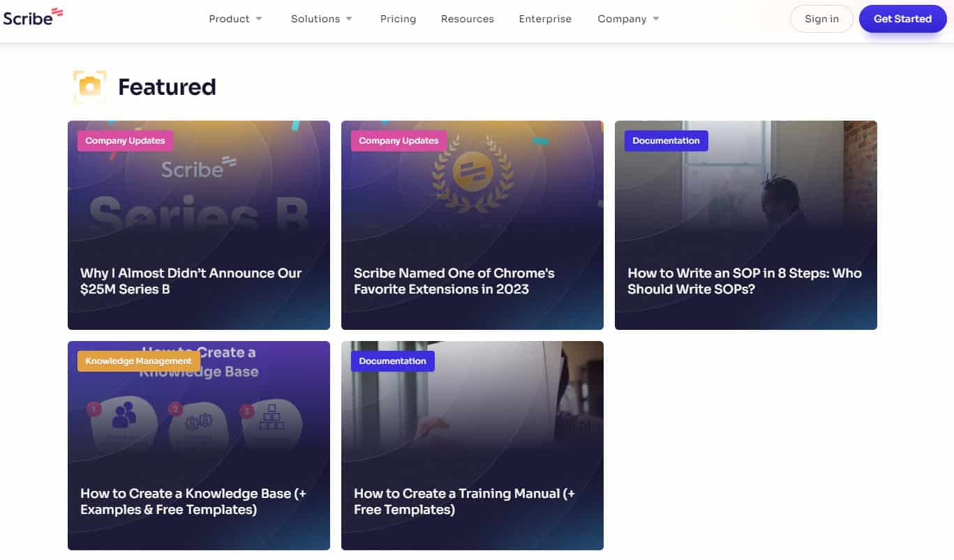954x560 pixels.
Task: Open the Company menu
Action: point(622,19)
